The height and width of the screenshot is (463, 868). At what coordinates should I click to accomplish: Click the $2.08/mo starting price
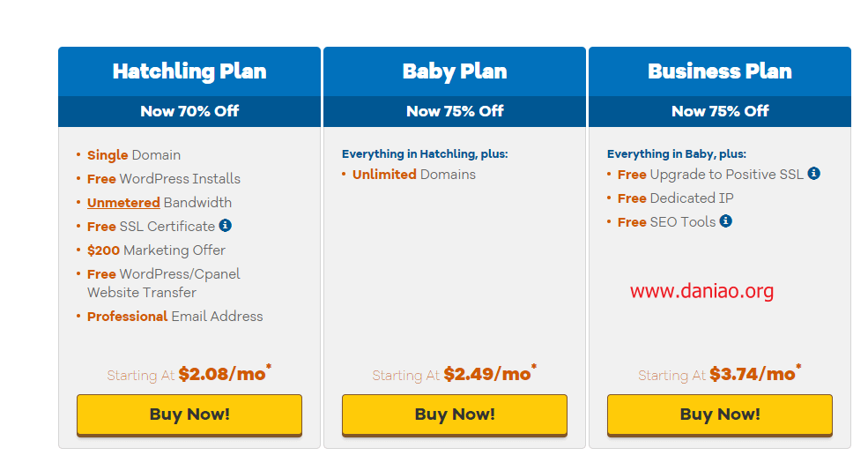[224, 374]
